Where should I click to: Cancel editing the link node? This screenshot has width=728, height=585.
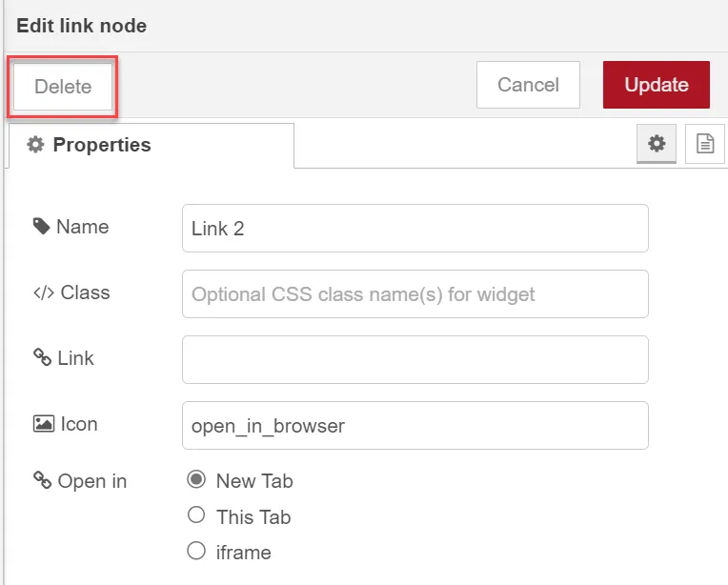pyautogui.click(x=528, y=85)
